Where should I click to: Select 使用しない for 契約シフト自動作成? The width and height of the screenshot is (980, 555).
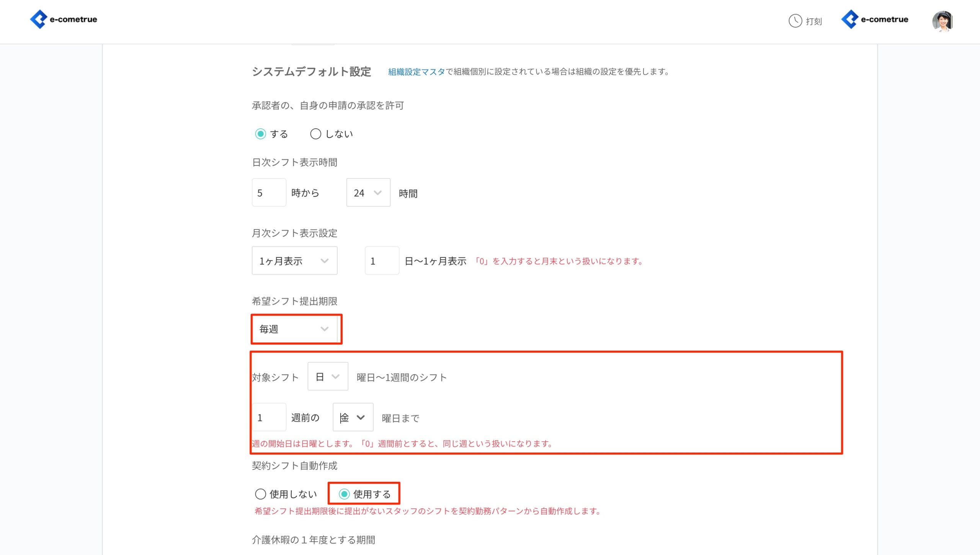(x=261, y=494)
